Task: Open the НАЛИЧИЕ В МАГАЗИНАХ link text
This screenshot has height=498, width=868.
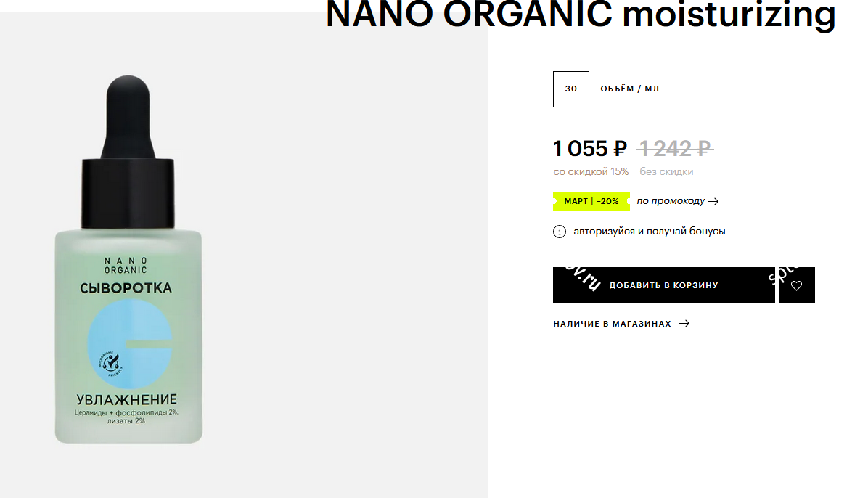Action: point(613,324)
